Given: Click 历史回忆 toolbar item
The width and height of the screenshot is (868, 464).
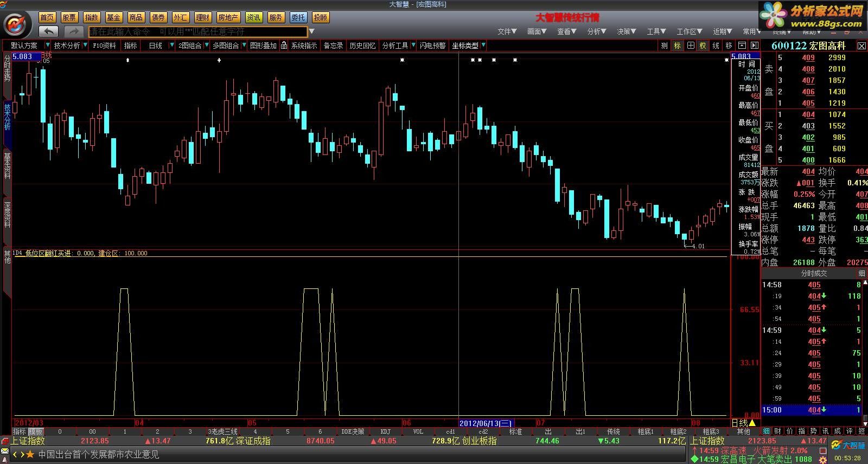Looking at the screenshot, I should click(362, 46).
